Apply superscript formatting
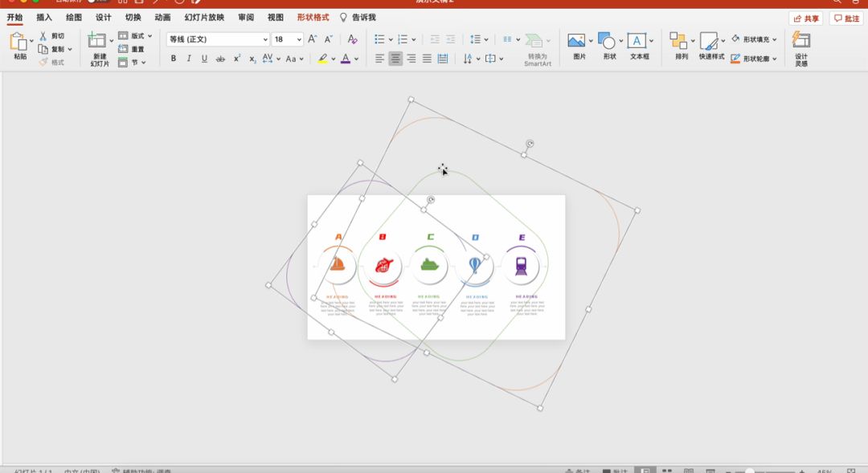The width and height of the screenshot is (868, 473). point(237,58)
